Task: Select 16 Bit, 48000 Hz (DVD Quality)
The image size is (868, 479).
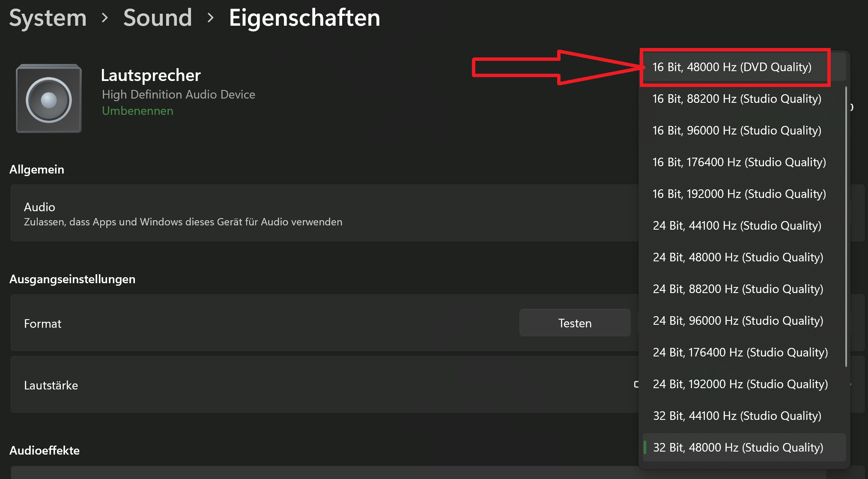Action: pos(732,67)
